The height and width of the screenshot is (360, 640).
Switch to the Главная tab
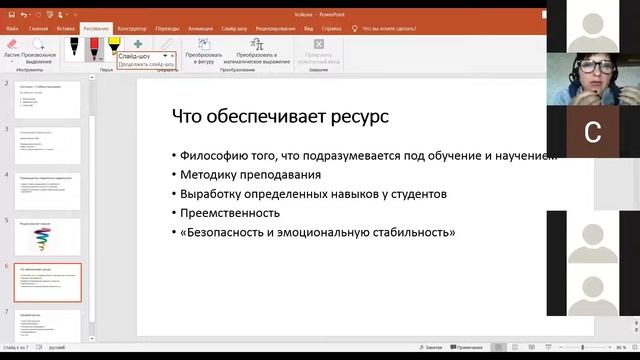[38, 29]
